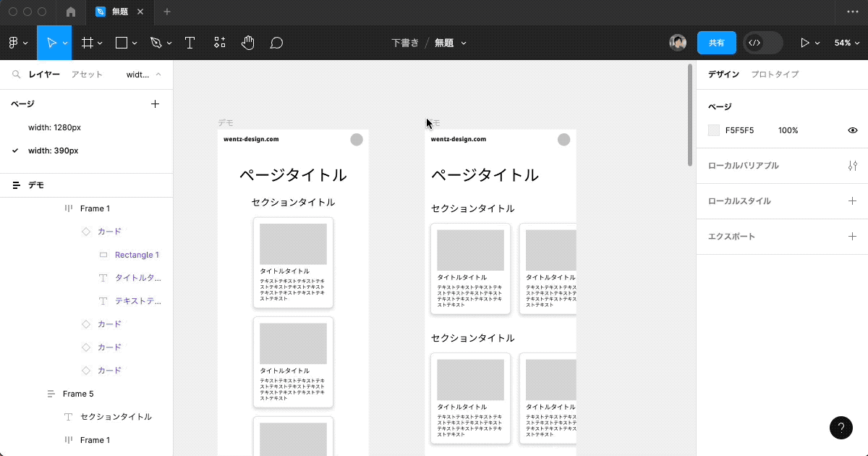Open the Resources tool
This screenshot has height=456, width=868.
tap(220, 43)
